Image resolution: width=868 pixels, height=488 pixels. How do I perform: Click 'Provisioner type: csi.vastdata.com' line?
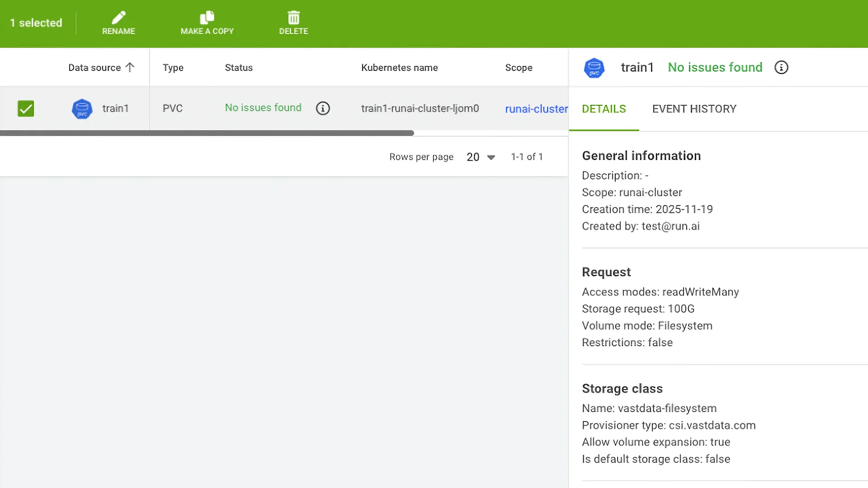click(669, 425)
